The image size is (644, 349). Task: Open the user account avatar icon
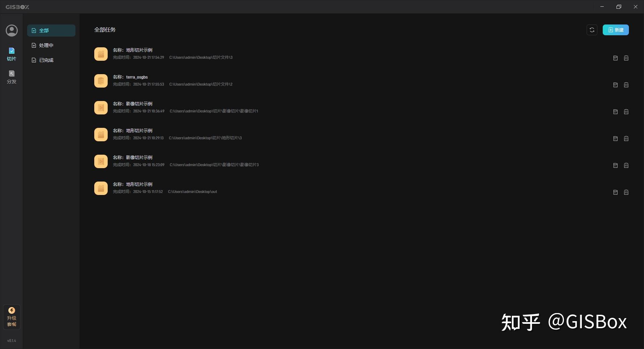point(12,31)
